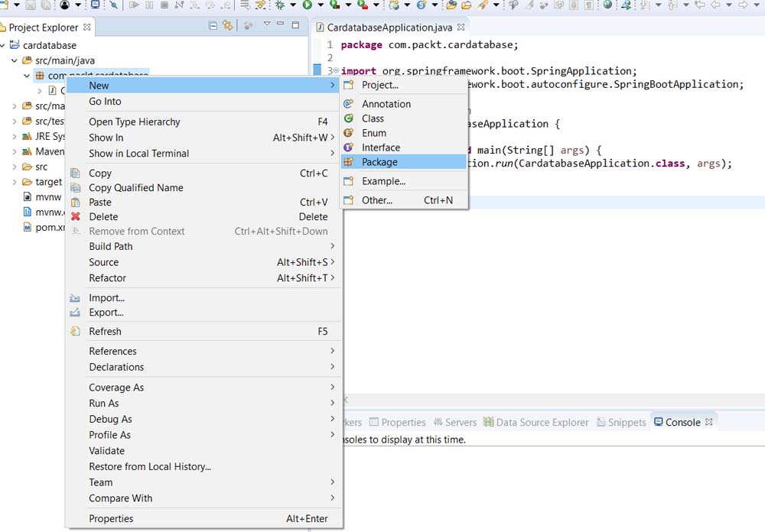Toggle Link with Editor in Project Explorer
The image size is (765, 532).
(x=227, y=26)
